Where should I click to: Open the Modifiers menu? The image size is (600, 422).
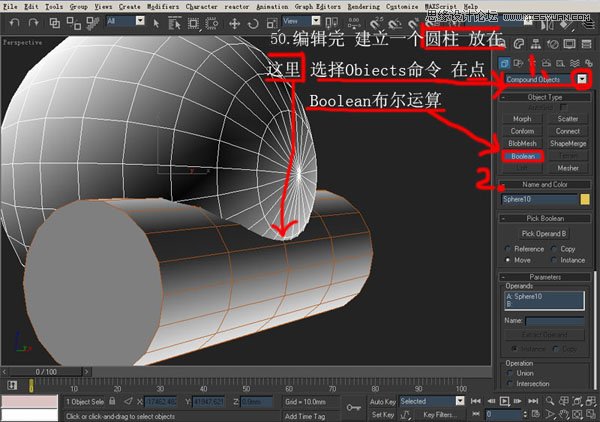click(x=163, y=7)
